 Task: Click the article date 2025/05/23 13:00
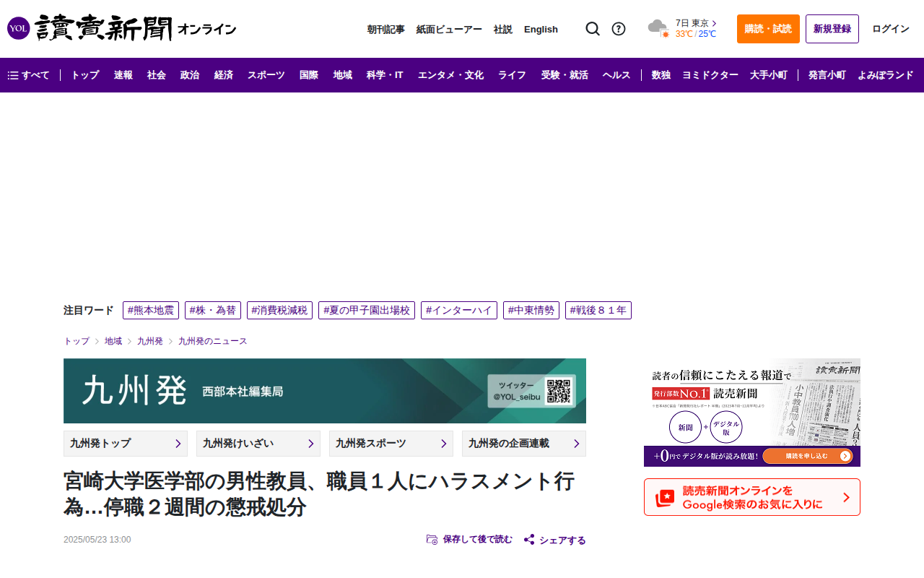(97, 540)
